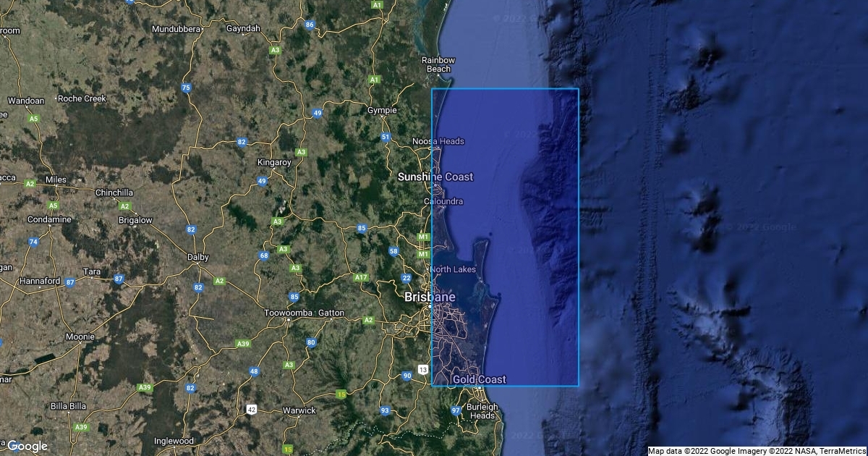868x456 pixels.
Task: Select the A17 highway shield
Action: [361, 277]
